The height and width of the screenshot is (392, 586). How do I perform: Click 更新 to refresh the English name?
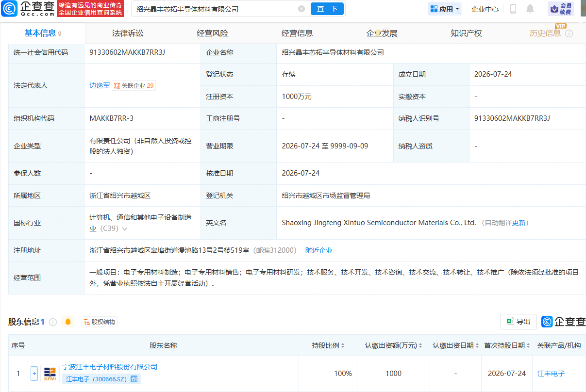click(x=519, y=223)
